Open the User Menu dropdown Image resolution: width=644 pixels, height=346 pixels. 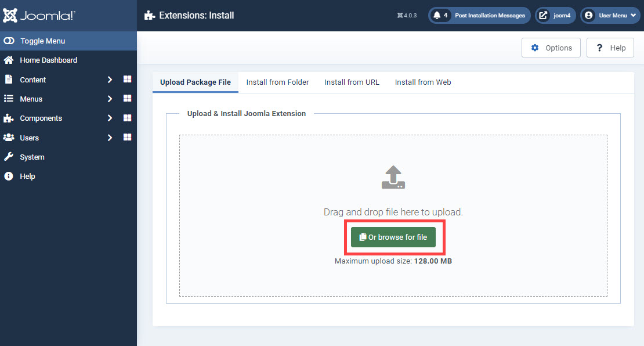point(611,16)
